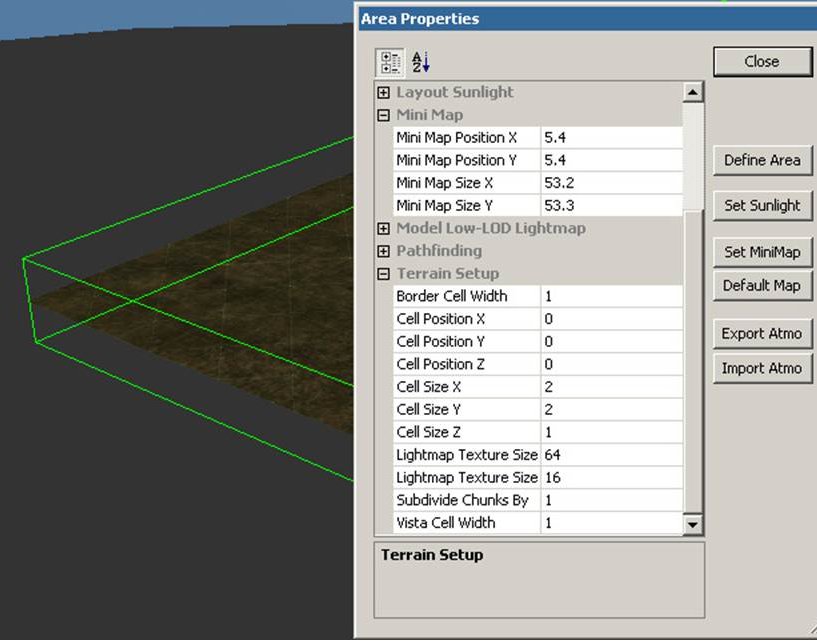Expand the Layout Sunlight category

click(x=383, y=92)
